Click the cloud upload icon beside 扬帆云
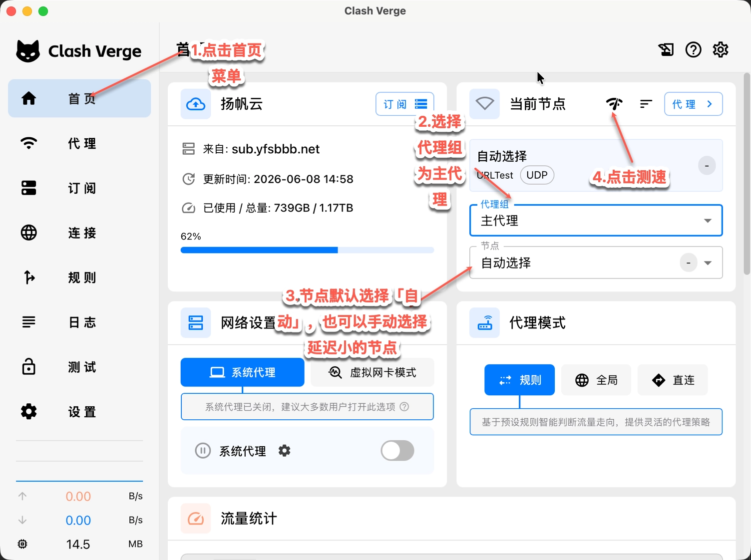751x560 pixels. pos(196,104)
